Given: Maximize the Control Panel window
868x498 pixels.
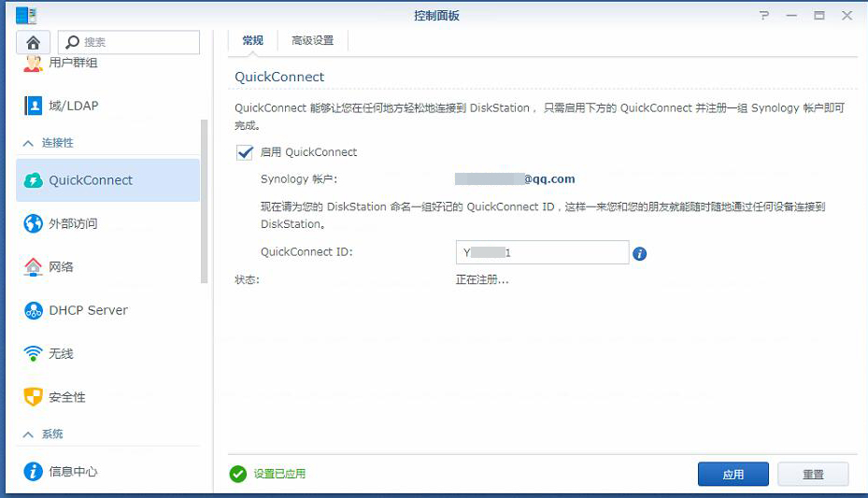Looking at the screenshot, I should pos(819,16).
